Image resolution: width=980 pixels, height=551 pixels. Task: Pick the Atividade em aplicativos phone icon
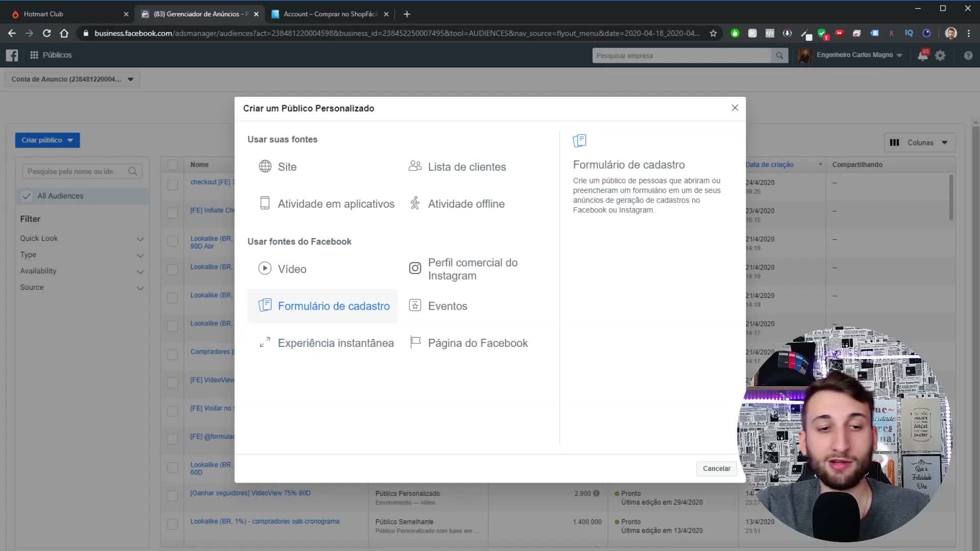click(x=264, y=203)
